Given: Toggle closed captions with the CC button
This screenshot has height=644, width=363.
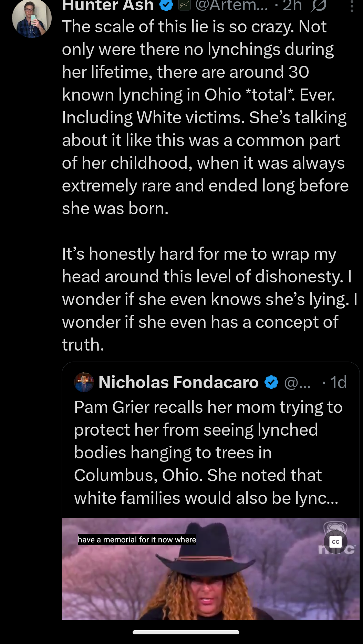Looking at the screenshot, I should 335,542.
